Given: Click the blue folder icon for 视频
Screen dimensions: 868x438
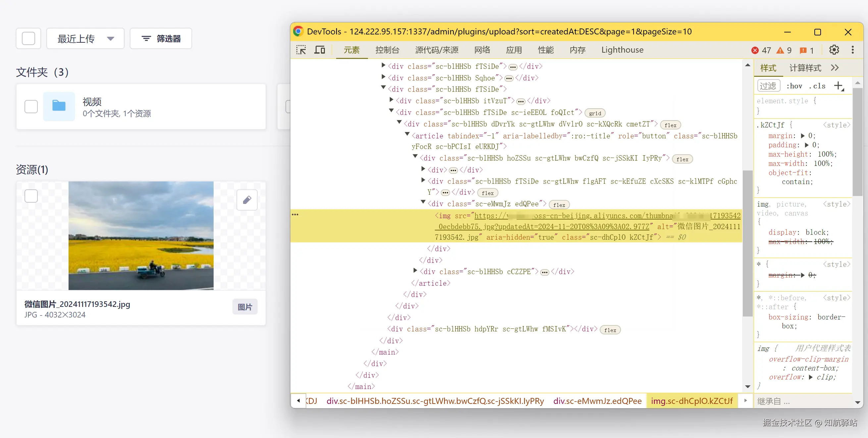Looking at the screenshot, I should point(59,106).
